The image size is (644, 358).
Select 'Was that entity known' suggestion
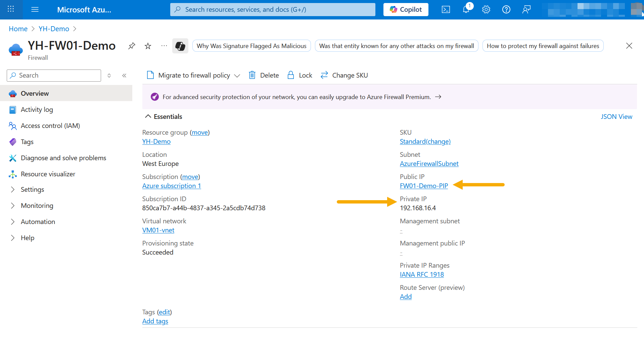click(x=397, y=46)
